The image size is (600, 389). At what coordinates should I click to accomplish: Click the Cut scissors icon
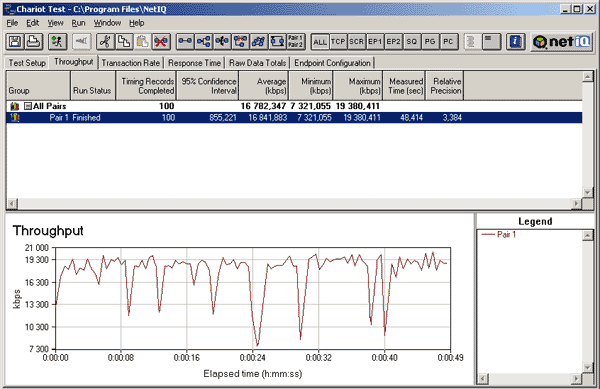pos(105,41)
